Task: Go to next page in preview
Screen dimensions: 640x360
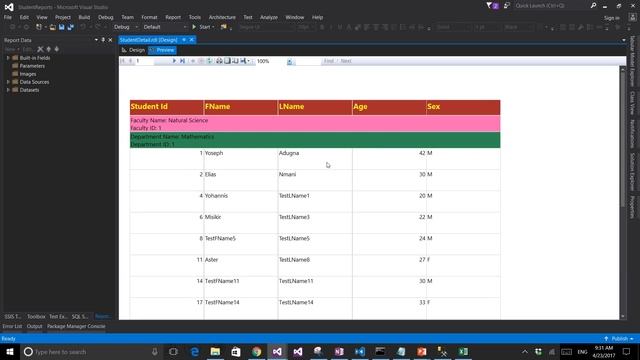Action: pos(174,61)
